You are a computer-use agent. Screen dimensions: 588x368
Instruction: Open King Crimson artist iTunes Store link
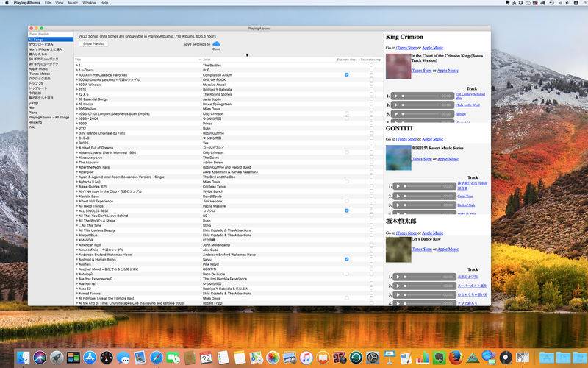406,48
